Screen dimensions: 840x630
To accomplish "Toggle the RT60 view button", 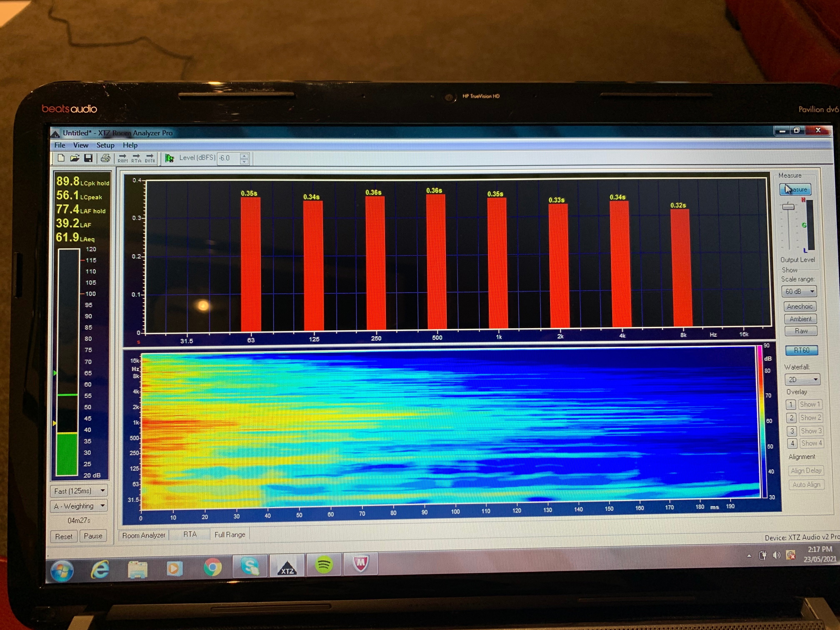I will (801, 350).
